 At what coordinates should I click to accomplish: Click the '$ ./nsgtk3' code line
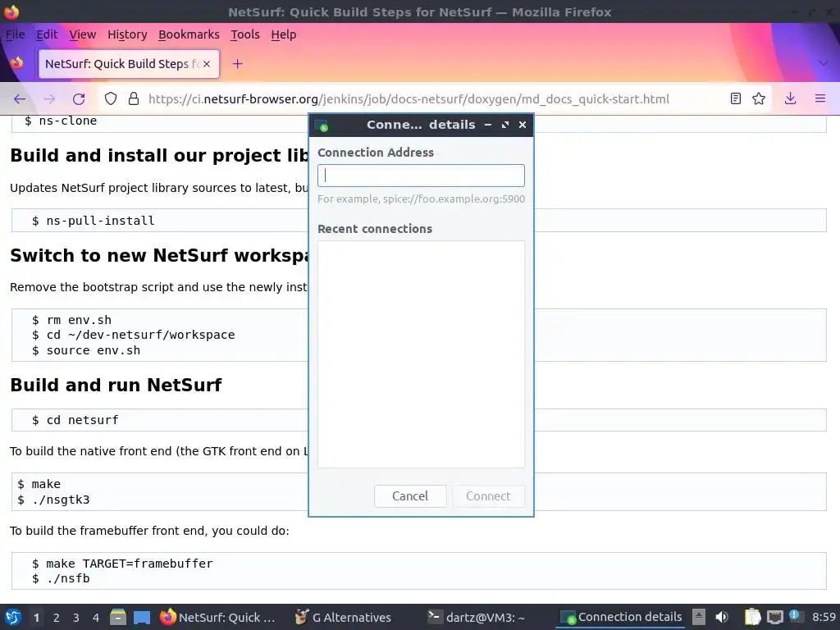(x=53, y=500)
